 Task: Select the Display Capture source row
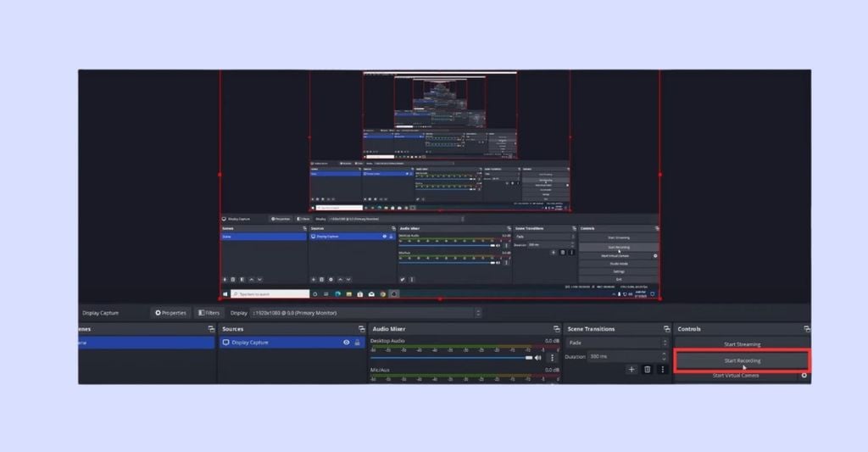(x=292, y=343)
